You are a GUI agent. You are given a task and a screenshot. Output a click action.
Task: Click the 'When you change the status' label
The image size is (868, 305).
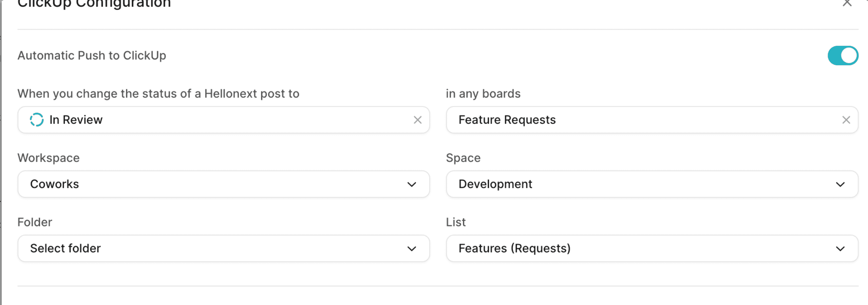click(x=158, y=93)
